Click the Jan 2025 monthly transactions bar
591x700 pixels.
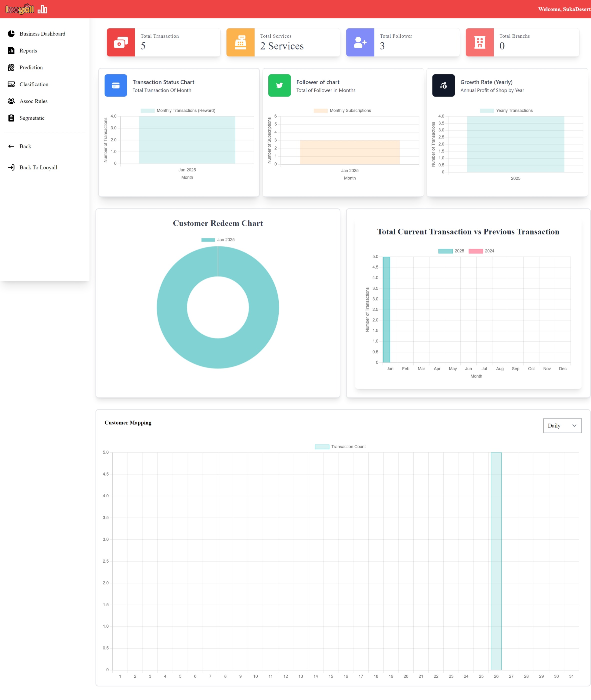coord(187,140)
